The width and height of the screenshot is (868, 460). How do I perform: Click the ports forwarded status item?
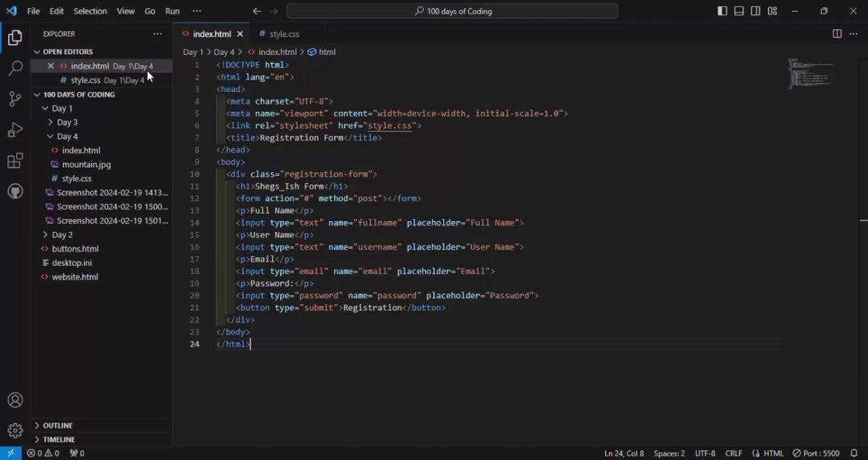(77, 453)
